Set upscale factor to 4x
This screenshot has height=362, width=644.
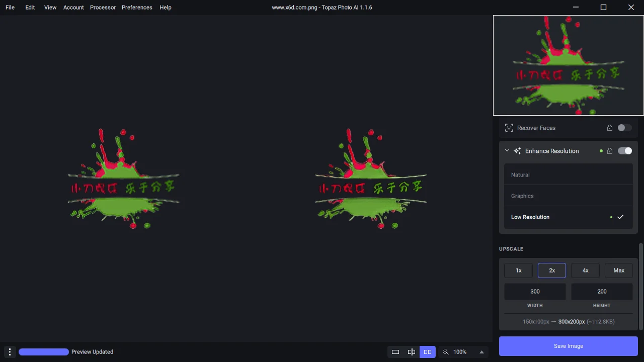click(x=585, y=270)
